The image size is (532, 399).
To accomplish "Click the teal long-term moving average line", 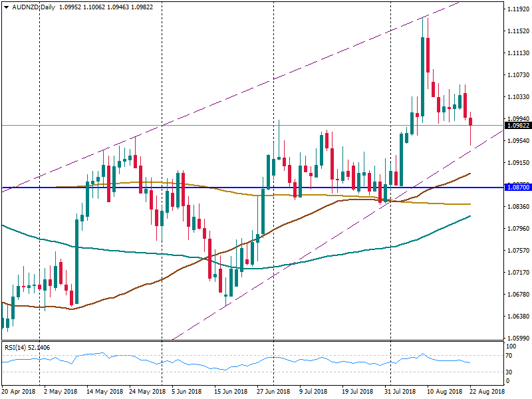I will (x=133, y=252).
